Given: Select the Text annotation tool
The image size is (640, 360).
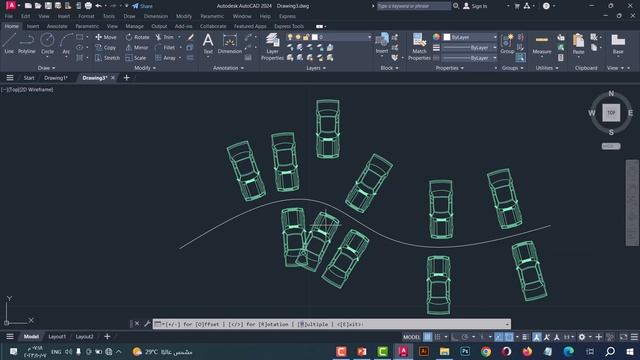Looking at the screenshot, I should 208,44.
